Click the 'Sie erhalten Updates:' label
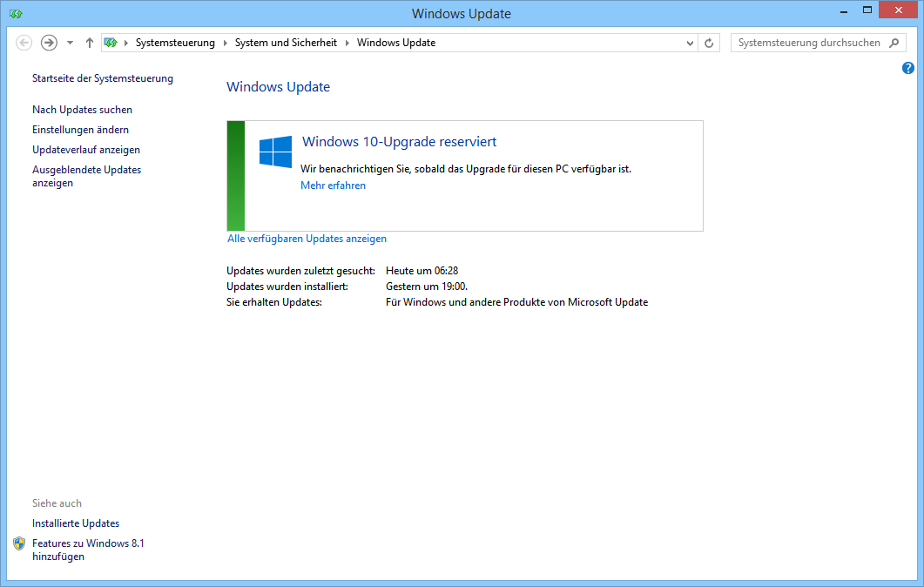Viewport: 924px width, 587px height. tap(274, 302)
